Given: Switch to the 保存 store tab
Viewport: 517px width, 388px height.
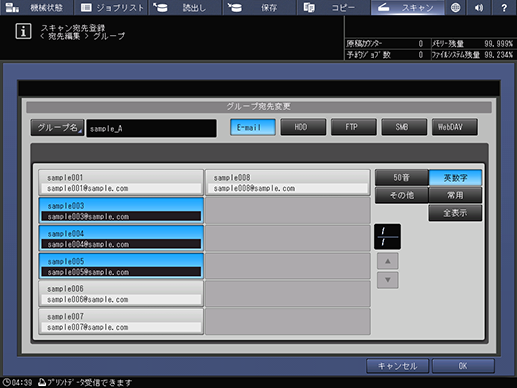Looking at the screenshot, I should [259, 7].
